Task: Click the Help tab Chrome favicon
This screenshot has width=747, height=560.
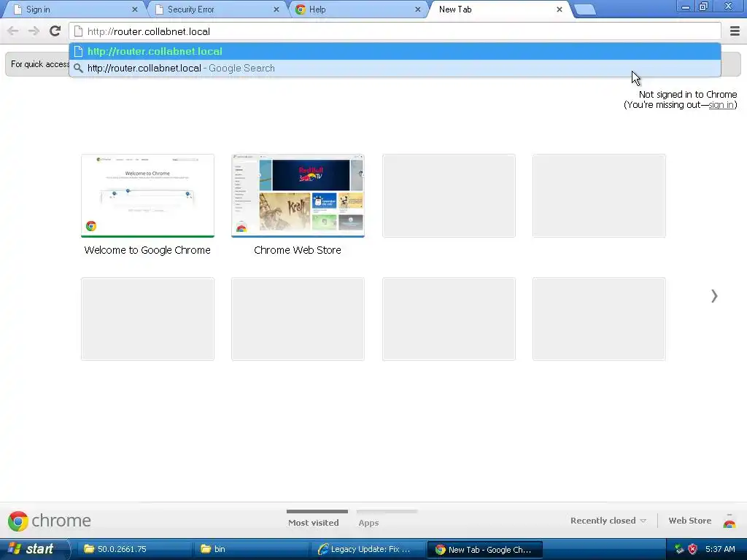Action: [x=300, y=9]
